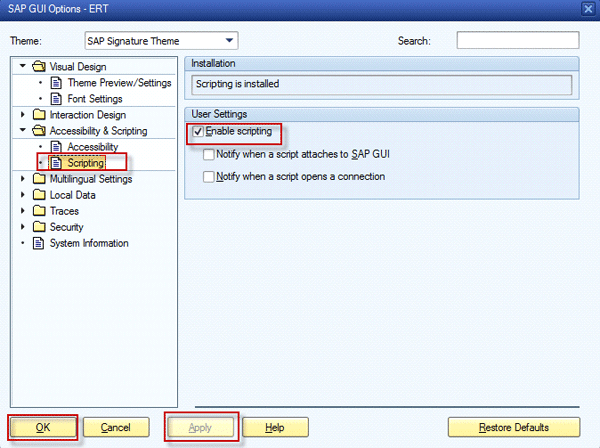Check Notify when a script attaches to SAP GUI

click(x=209, y=155)
